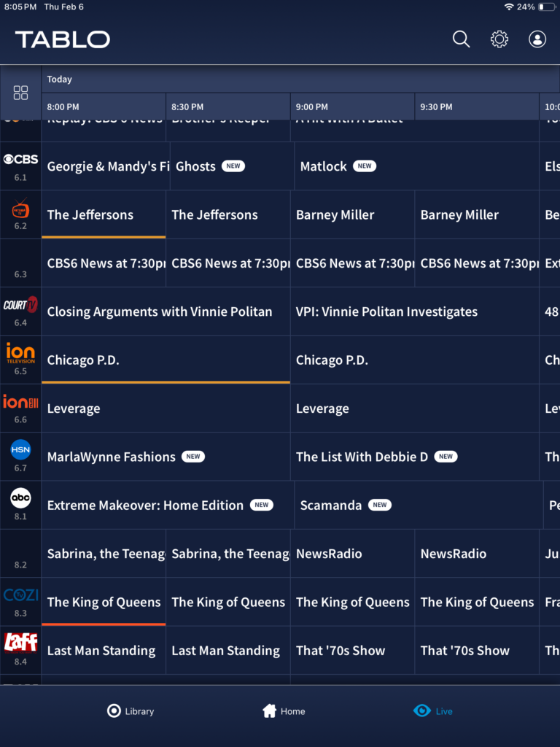Select the ABC 8.1 channel logo
560x747 pixels.
coord(20,498)
